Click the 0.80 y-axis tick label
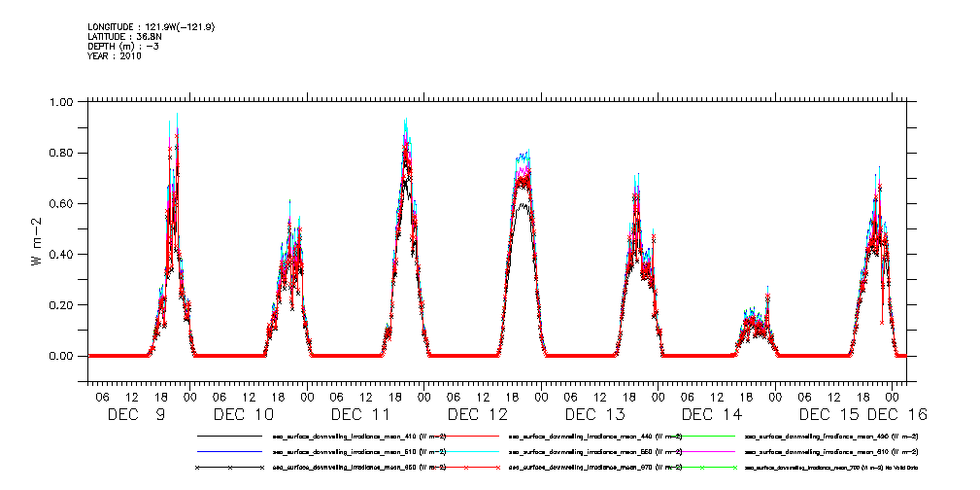 [x=62, y=153]
